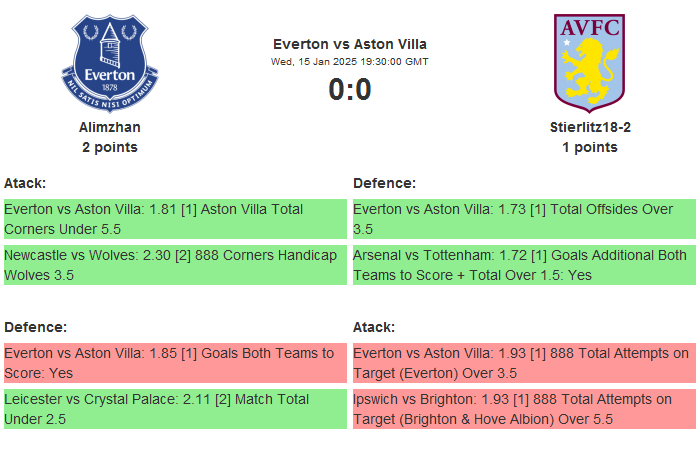Image resolution: width=700 pixels, height=460 pixels.
Task: Click the Everton club crest
Action: 110,64
